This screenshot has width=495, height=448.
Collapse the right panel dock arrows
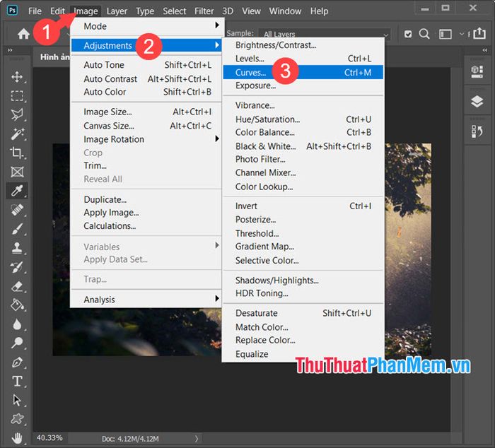pos(485,50)
